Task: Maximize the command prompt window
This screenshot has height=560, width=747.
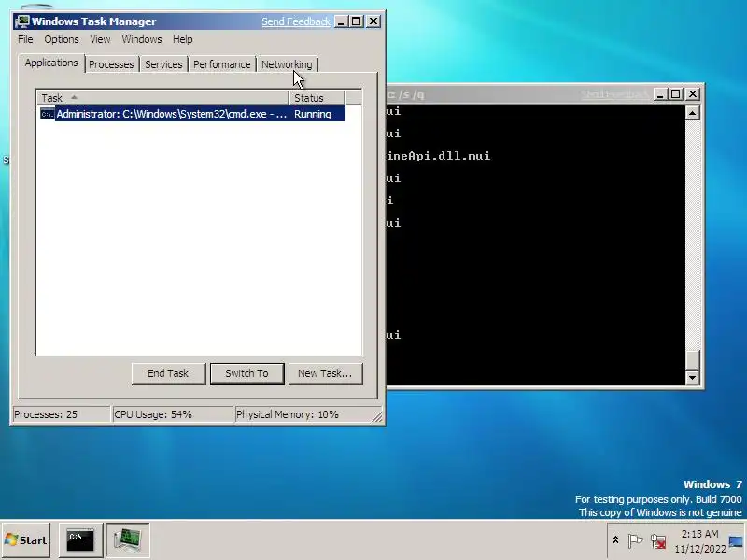Action: point(675,94)
